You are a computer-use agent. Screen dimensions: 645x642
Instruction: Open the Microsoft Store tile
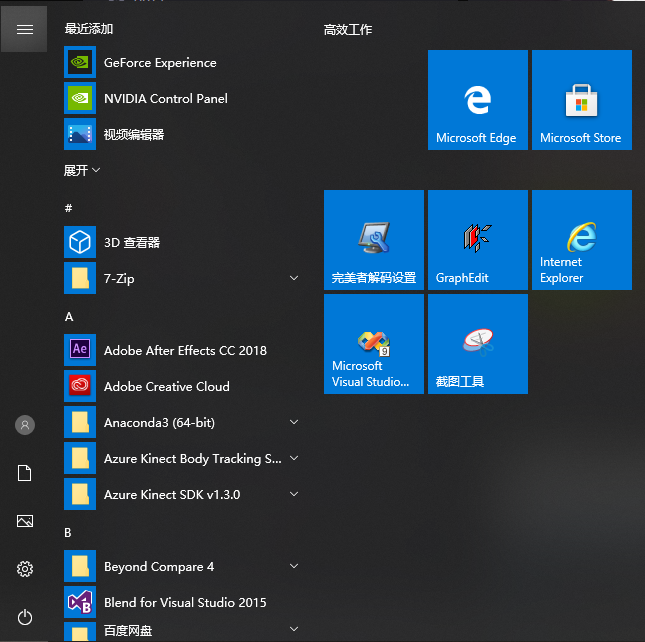click(582, 100)
